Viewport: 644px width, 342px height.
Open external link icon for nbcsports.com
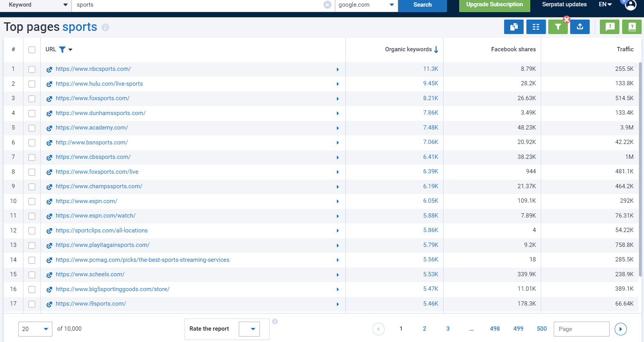click(49, 70)
